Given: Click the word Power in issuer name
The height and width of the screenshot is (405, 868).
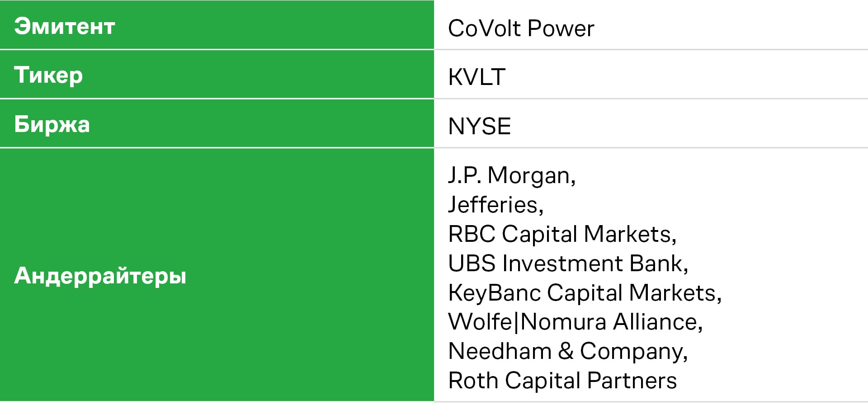Looking at the screenshot, I should pos(561,28).
